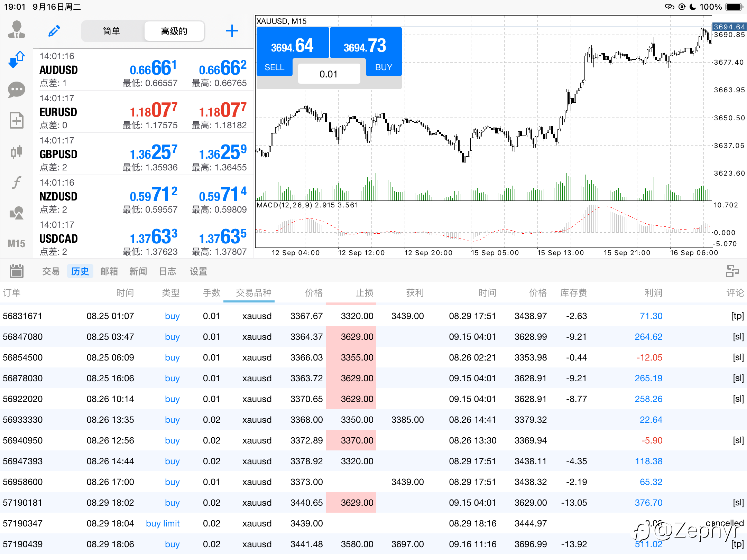The width and height of the screenshot is (747, 560).
Task: Open the objects shapes icon
Action: tap(16, 213)
